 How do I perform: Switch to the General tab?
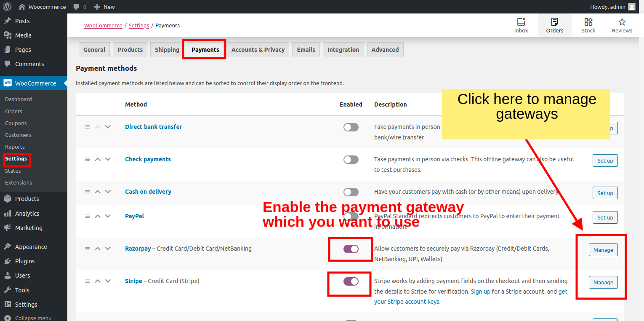click(94, 50)
